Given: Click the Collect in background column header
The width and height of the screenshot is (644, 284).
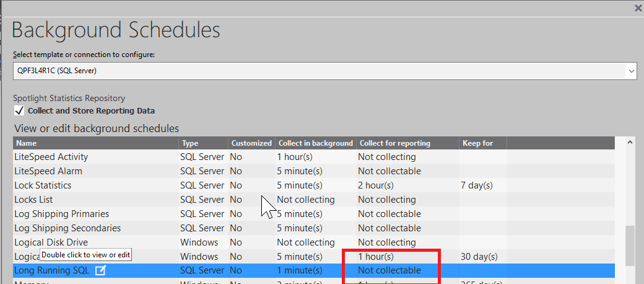Looking at the screenshot, I should [315, 143].
